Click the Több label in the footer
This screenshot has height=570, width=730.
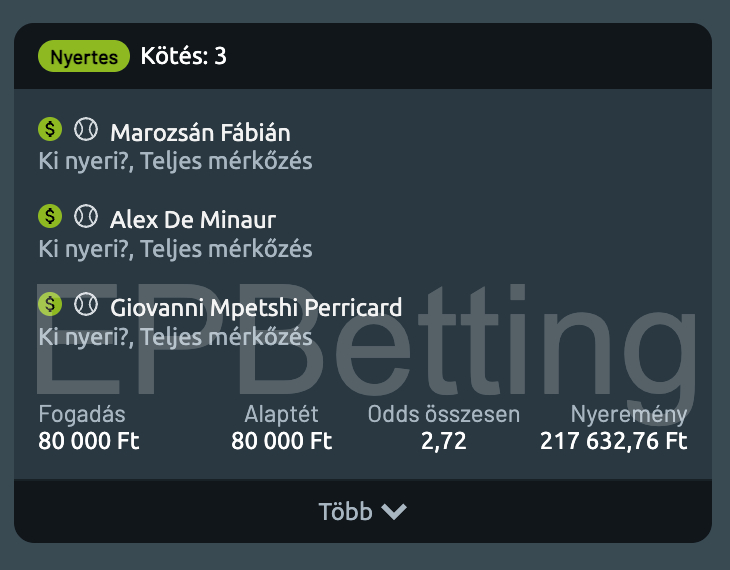point(345,512)
